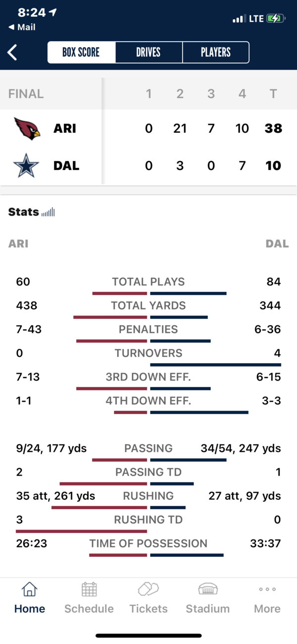Open the Schedule calendar icon
The width and height of the screenshot is (297, 644).
point(89,589)
